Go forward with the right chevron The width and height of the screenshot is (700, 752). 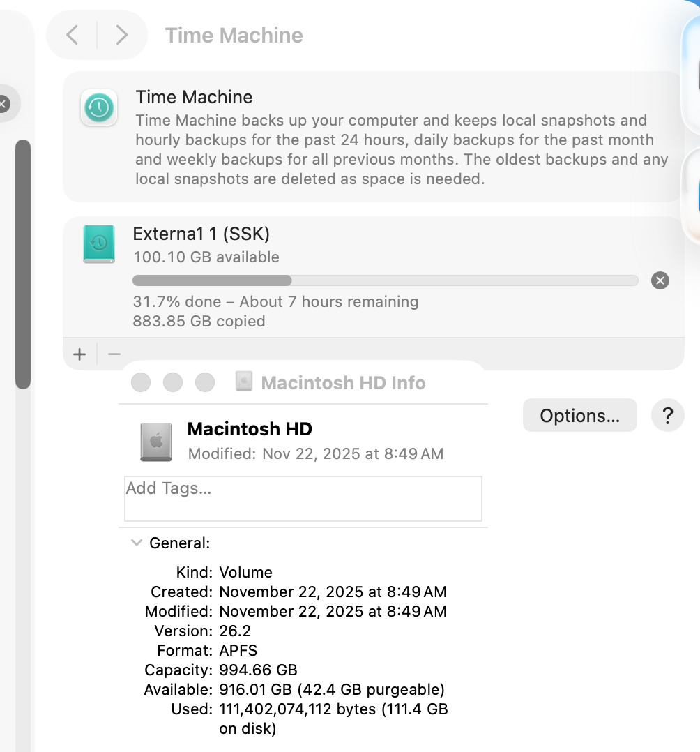click(x=122, y=35)
